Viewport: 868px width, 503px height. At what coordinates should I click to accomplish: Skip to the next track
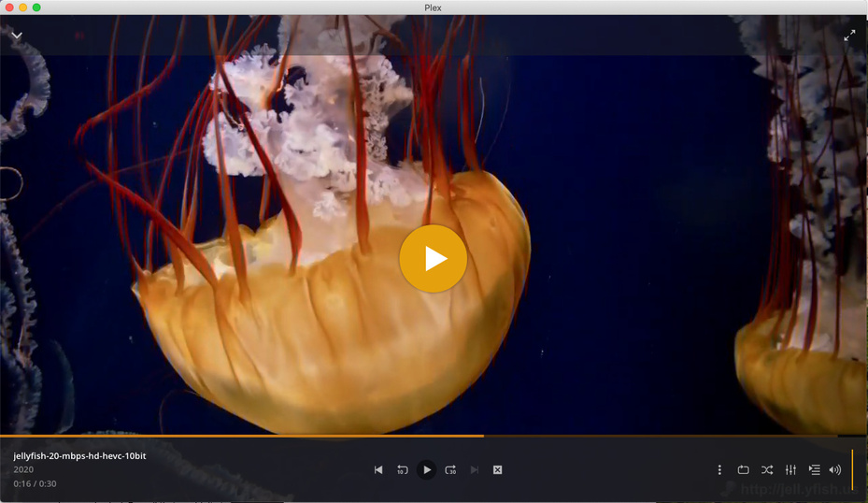(475, 469)
